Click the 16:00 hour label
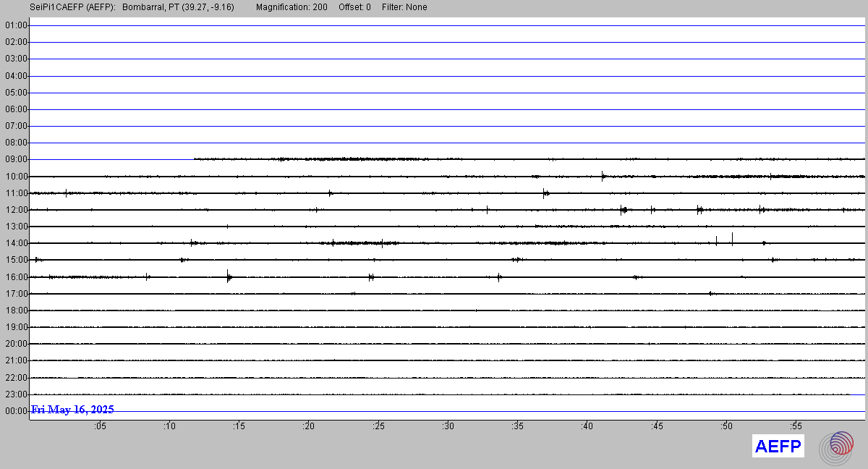868x469 pixels. click(x=16, y=277)
